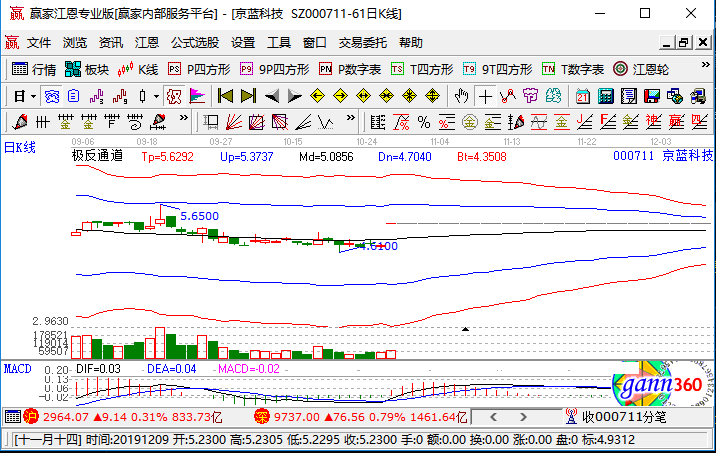Open the 9P四方形 tool
The image size is (716, 453).
(274, 69)
